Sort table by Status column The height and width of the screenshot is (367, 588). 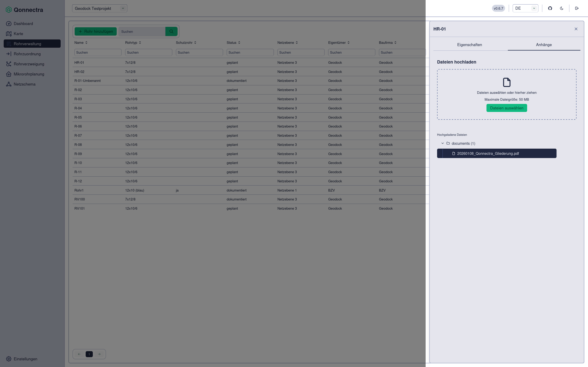pyautogui.click(x=233, y=43)
